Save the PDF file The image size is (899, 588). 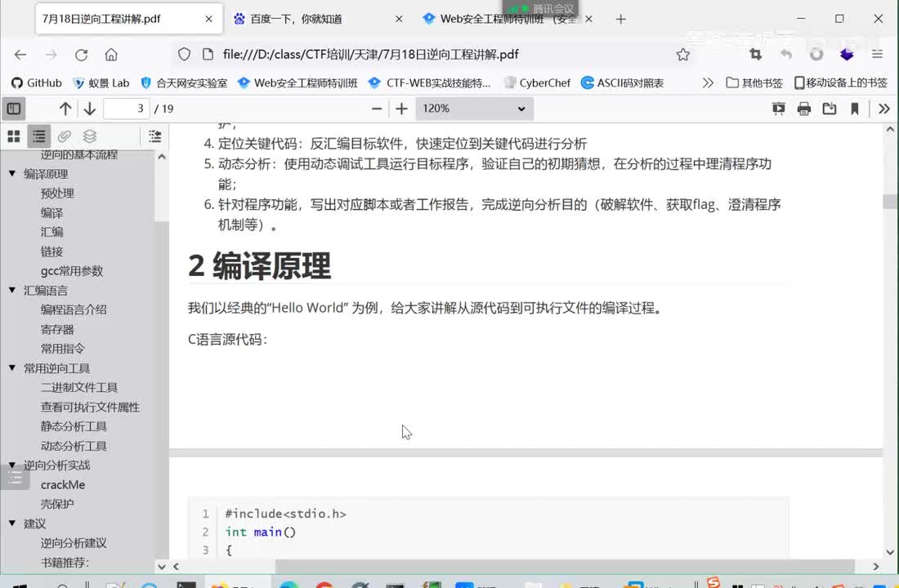pyautogui.click(x=829, y=109)
